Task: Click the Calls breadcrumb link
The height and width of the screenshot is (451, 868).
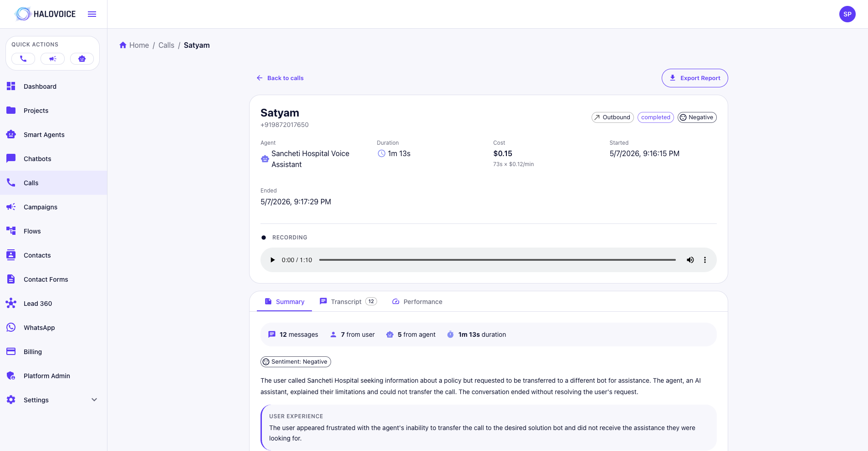Action: pyautogui.click(x=166, y=45)
